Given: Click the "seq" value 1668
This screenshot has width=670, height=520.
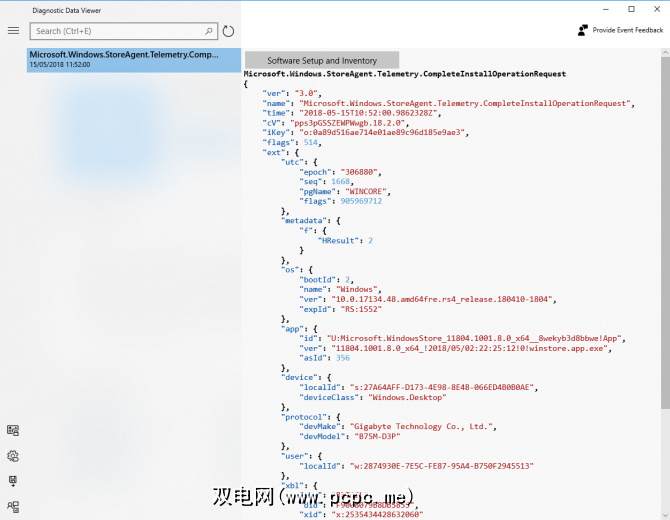Looking at the screenshot, I should (341, 182).
